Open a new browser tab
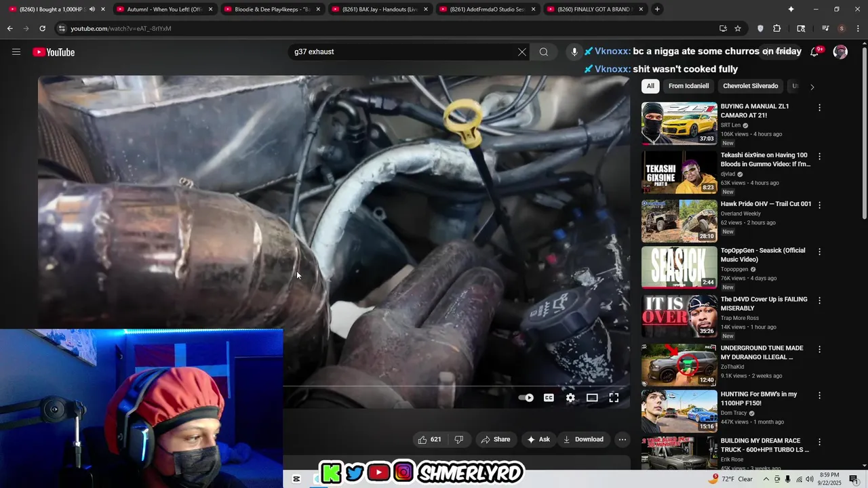This screenshot has height=488, width=868. click(657, 9)
